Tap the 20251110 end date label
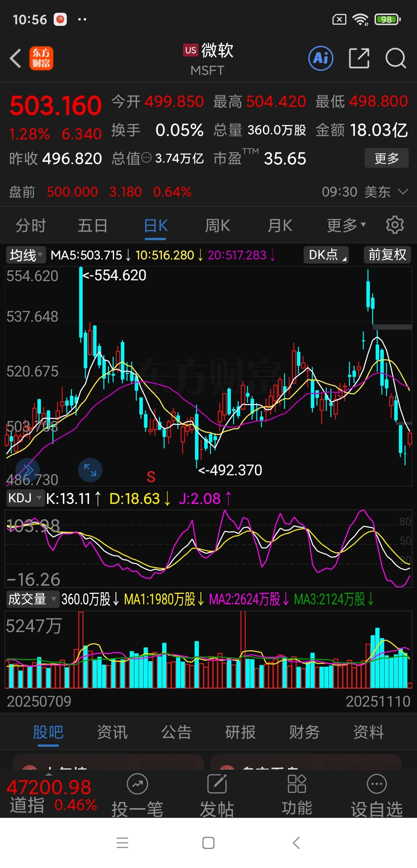 pyautogui.click(x=378, y=701)
